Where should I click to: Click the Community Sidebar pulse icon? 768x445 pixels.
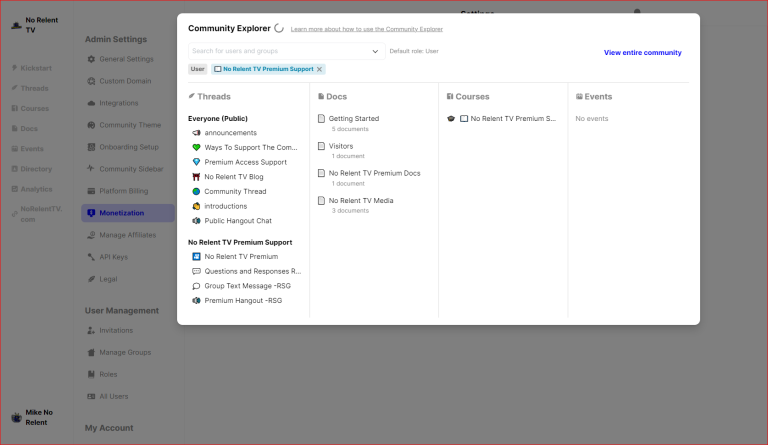(x=91, y=168)
